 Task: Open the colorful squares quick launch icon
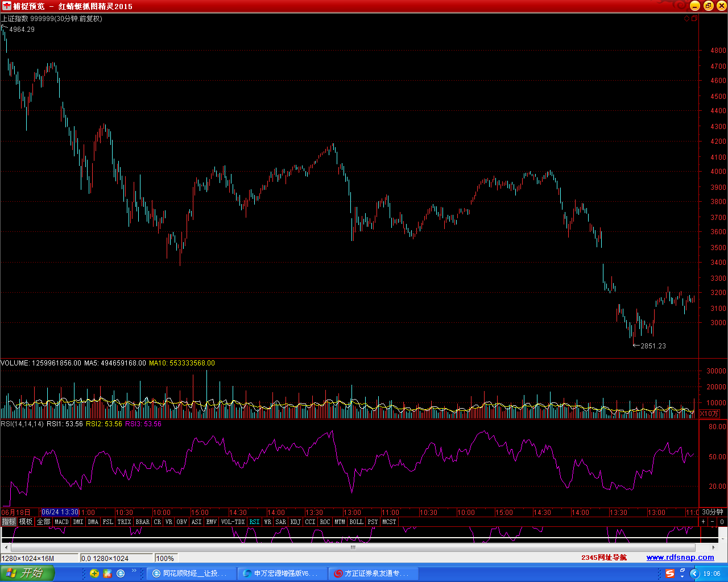[107, 573]
